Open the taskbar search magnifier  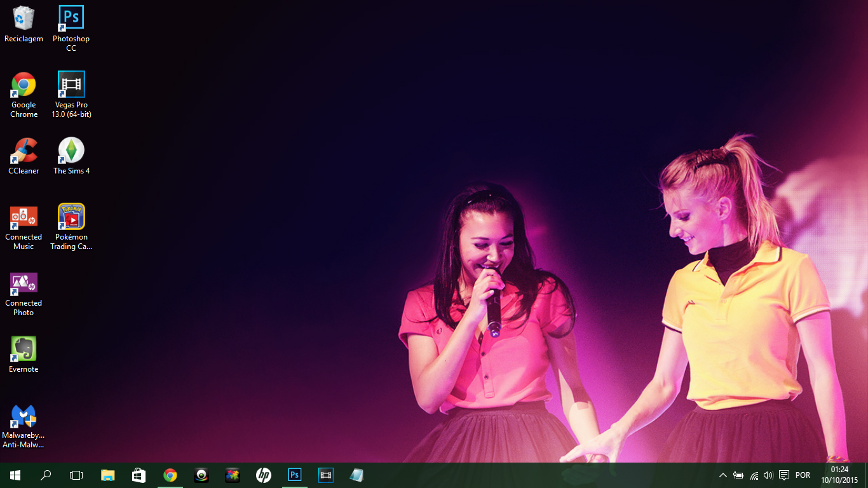[46, 475]
